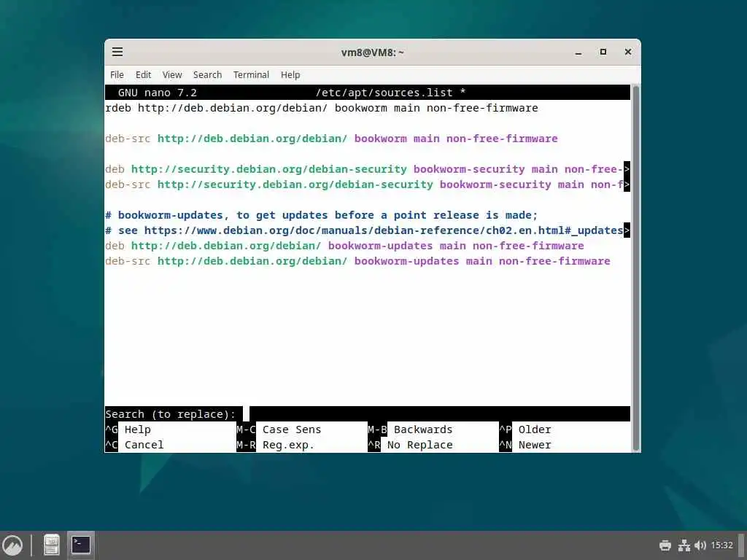Screen dimensions: 747x560
Task: Click the terminal icon in the taskbar
Action: (x=80, y=545)
